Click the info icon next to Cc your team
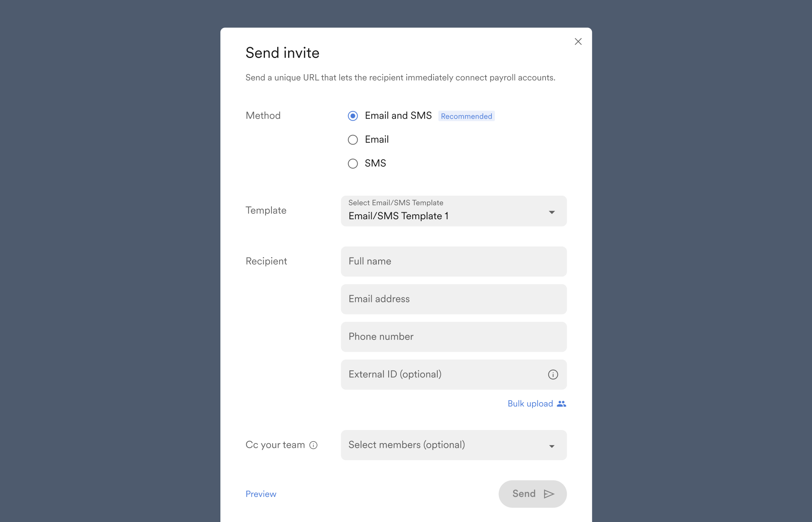 (313, 445)
